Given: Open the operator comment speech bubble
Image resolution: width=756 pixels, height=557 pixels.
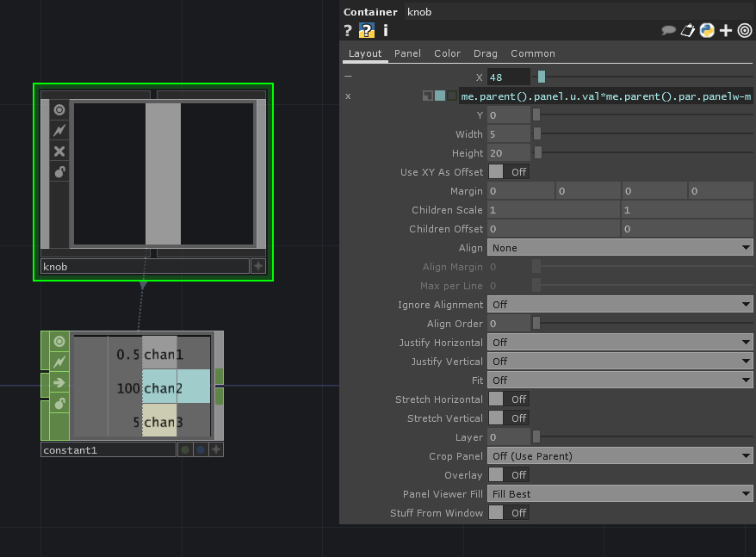Looking at the screenshot, I should click(668, 31).
